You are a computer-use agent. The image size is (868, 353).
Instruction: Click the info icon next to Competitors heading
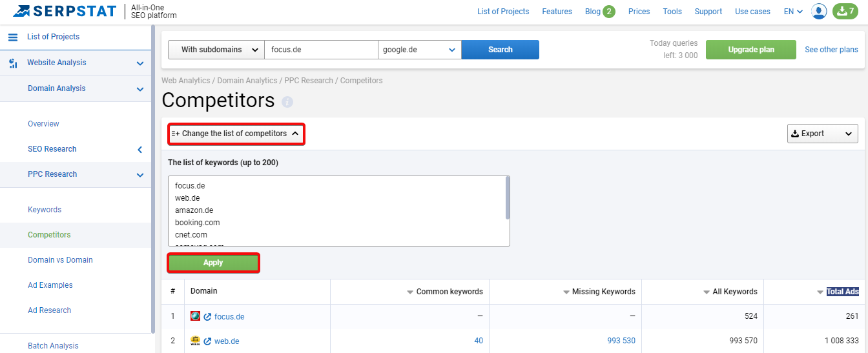(x=287, y=102)
